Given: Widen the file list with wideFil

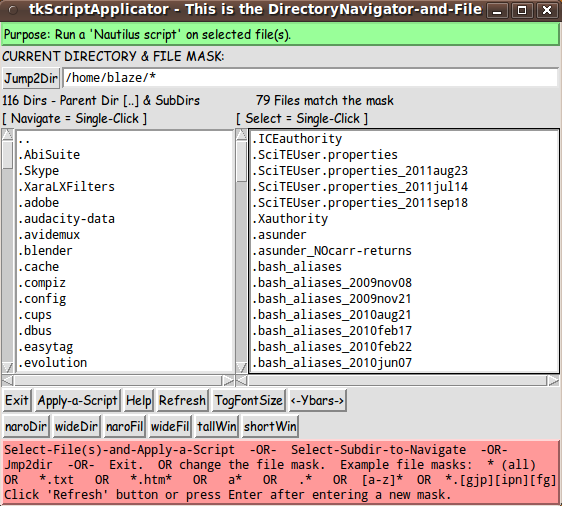Looking at the screenshot, I should point(170,426).
